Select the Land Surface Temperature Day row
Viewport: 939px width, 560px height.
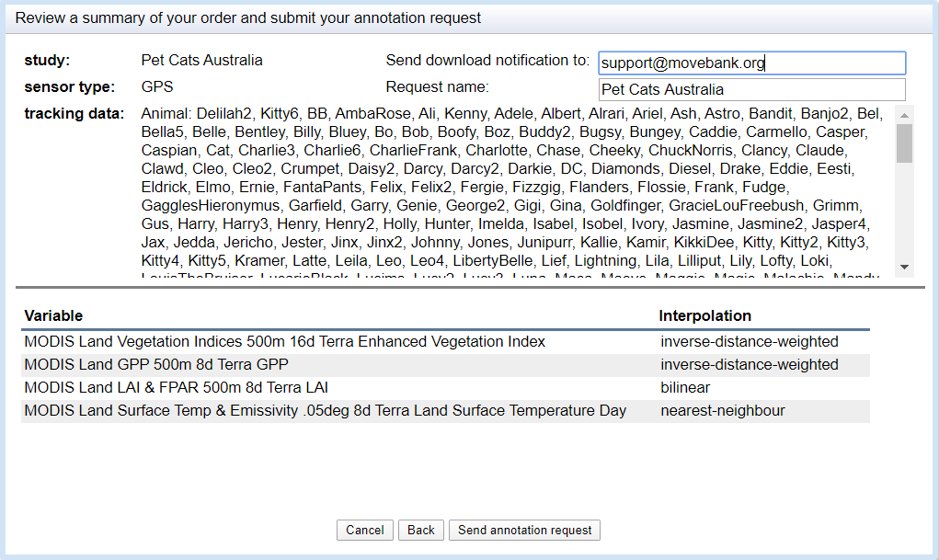coord(325,410)
